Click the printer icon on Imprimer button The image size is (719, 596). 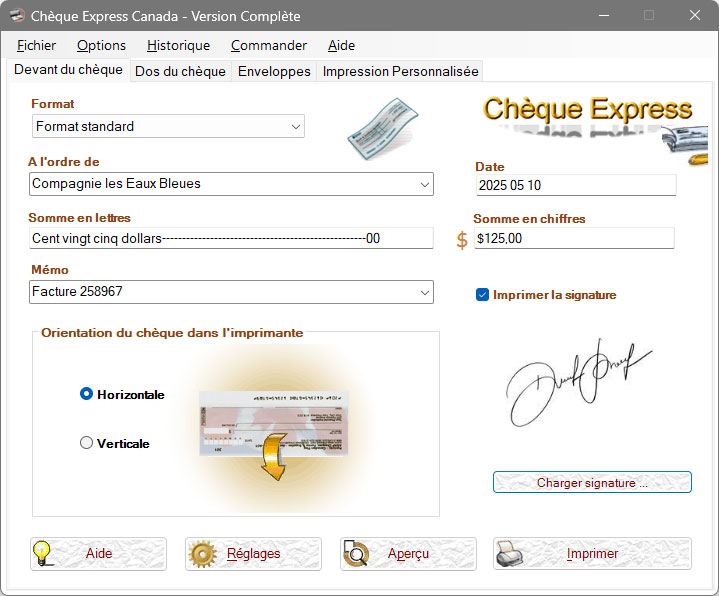click(509, 553)
